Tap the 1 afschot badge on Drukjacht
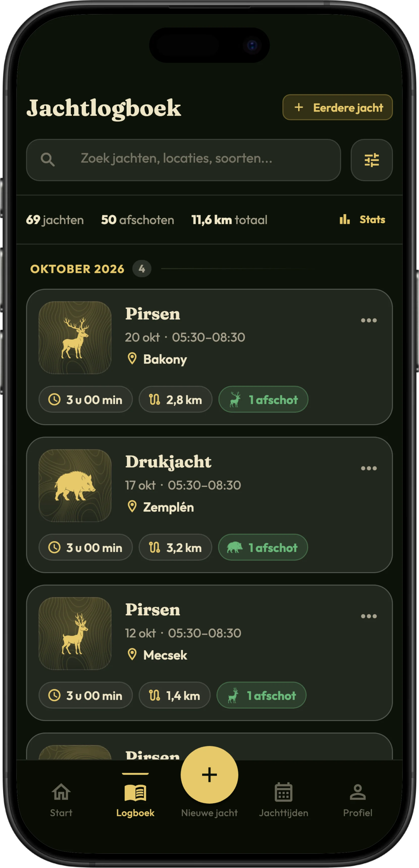 click(x=263, y=547)
